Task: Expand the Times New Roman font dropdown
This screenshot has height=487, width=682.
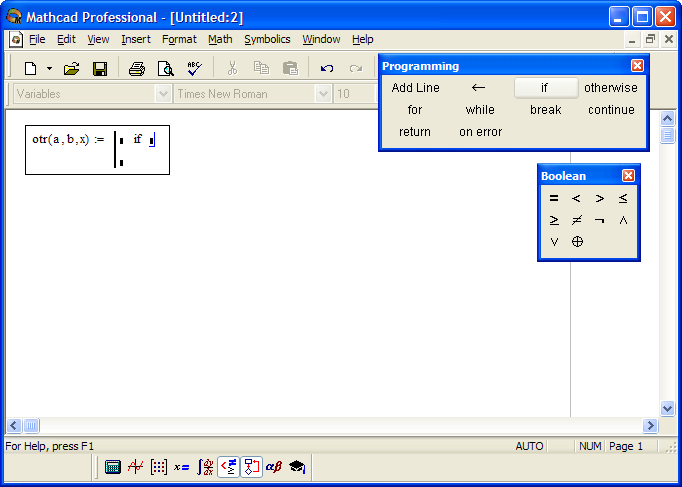Action: click(x=323, y=94)
